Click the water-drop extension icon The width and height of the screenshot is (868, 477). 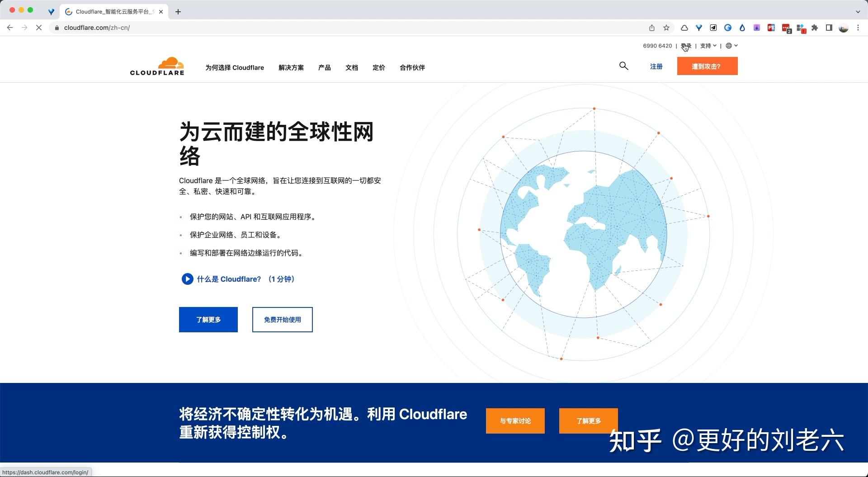pyautogui.click(x=742, y=28)
